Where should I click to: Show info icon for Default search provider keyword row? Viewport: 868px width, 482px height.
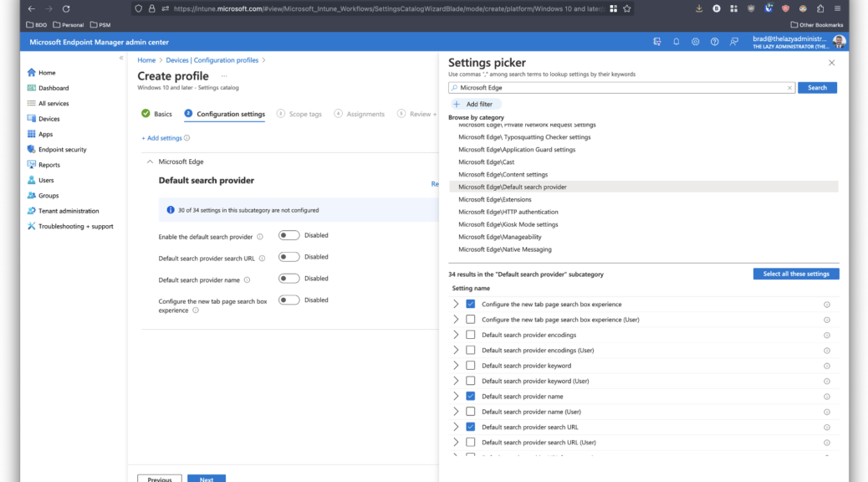click(826, 366)
